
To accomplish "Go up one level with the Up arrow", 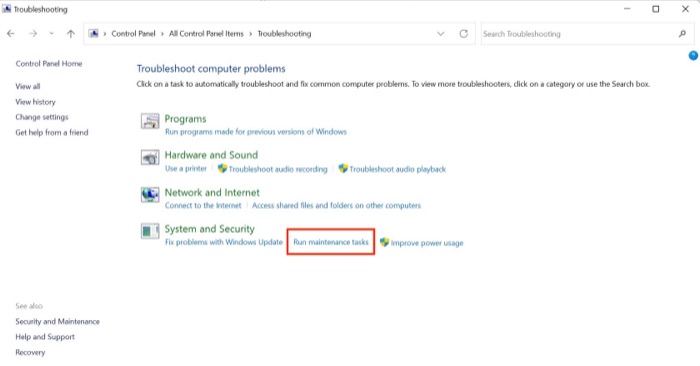I will (x=71, y=33).
